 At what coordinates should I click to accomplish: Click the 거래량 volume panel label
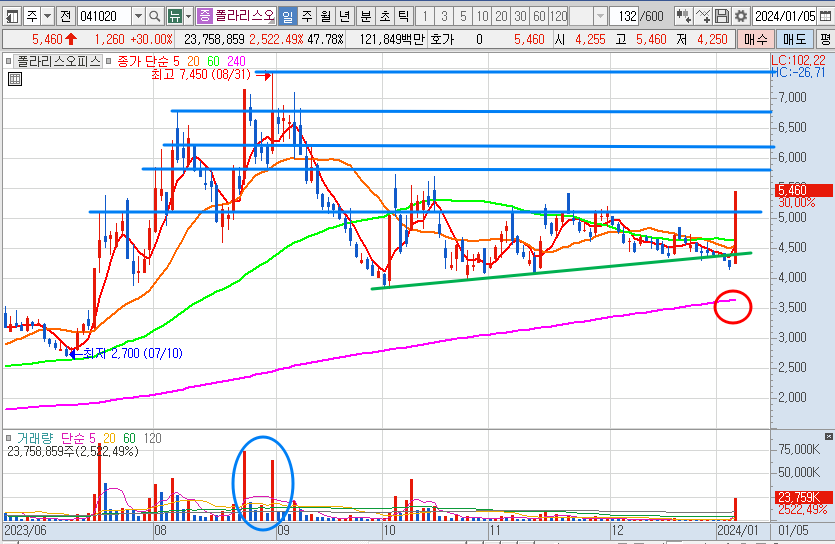(35, 438)
